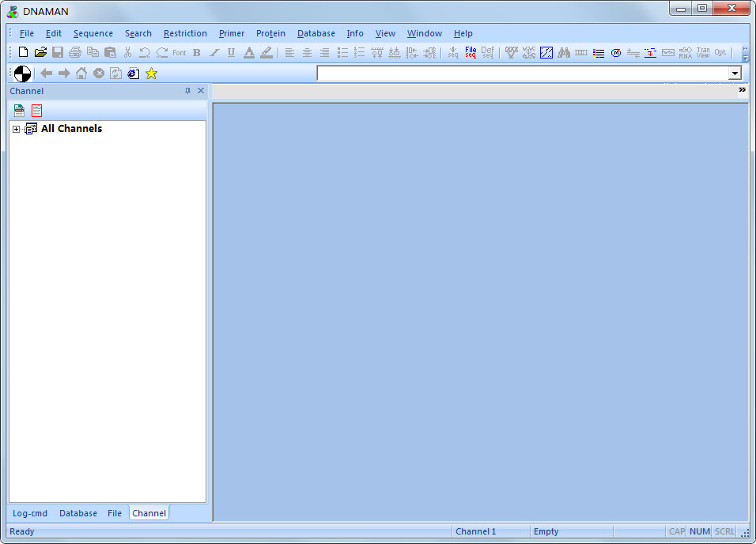
Task: Click the Font toolbar button
Action: coord(180,52)
